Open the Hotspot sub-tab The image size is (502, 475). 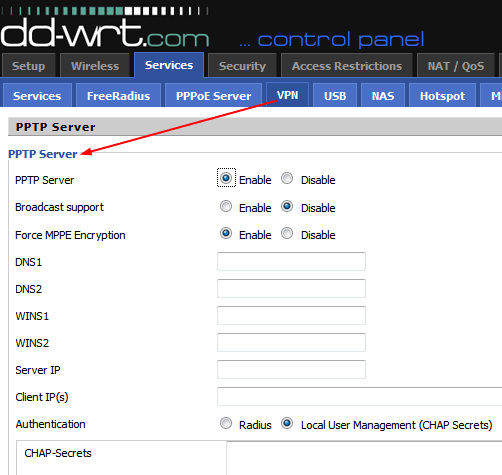pos(442,96)
